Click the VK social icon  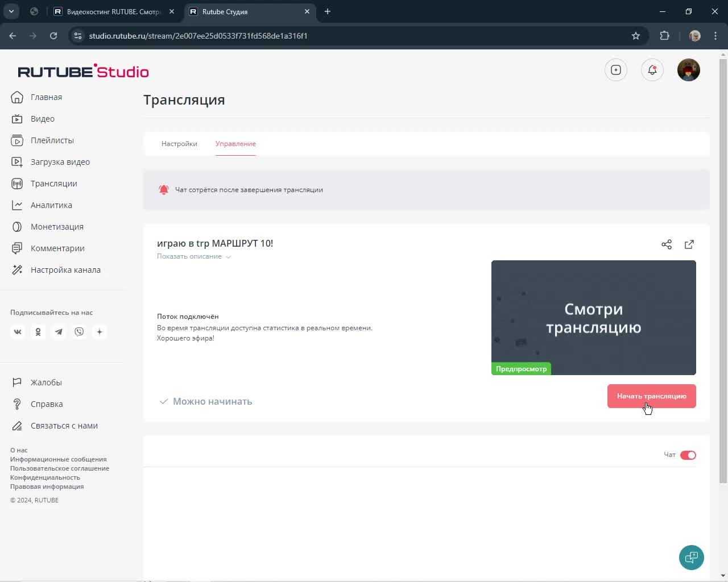(18, 332)
